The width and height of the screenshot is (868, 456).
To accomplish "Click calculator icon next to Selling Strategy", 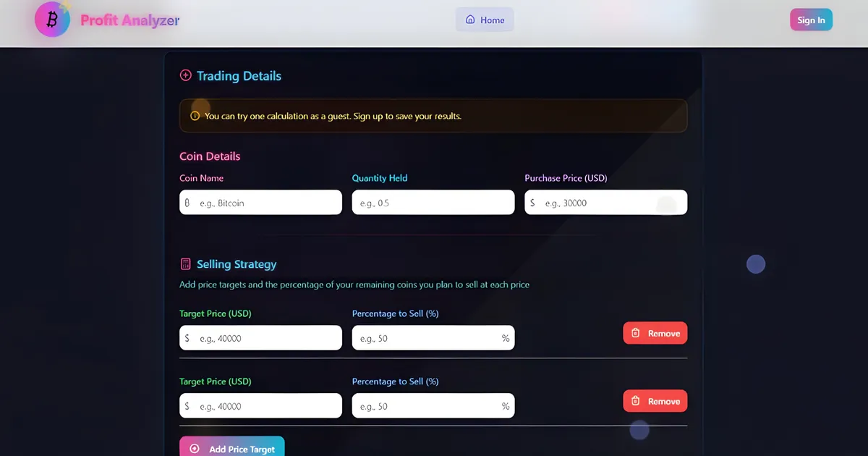I will (186, 264).
